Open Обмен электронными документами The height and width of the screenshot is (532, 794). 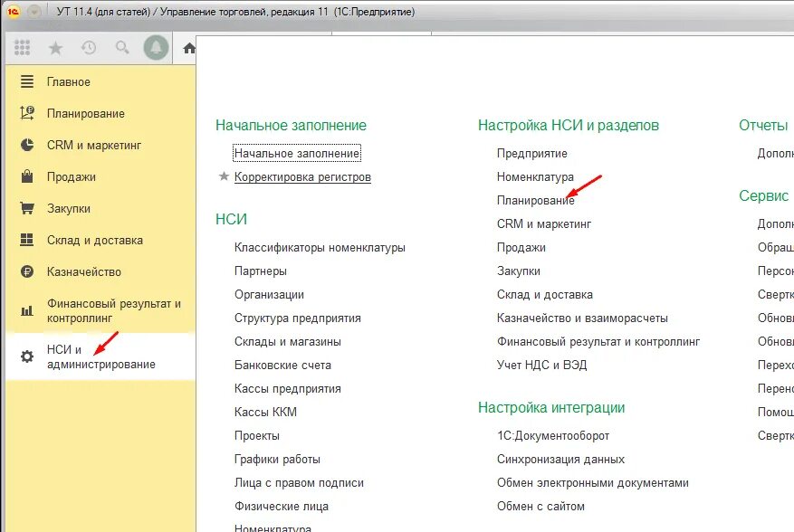click(593, 483)
